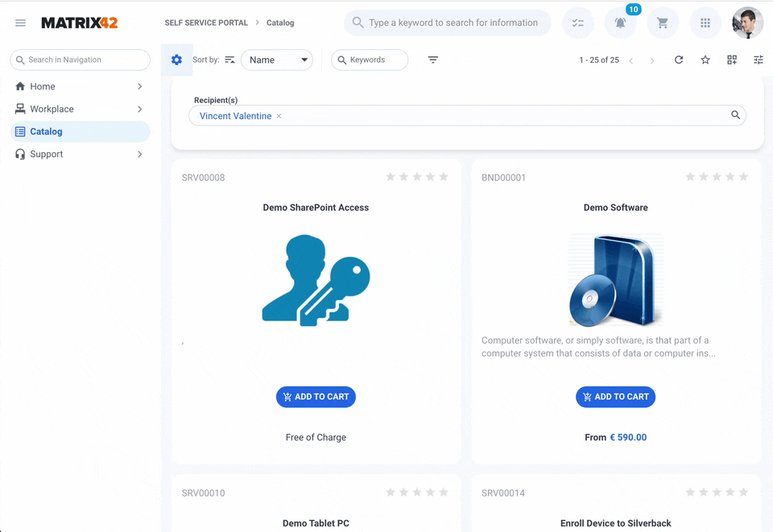Viewport: 773px width, 532px height.
Task: Open the tune settings sliders icon
Action: (x=759, y=60)
